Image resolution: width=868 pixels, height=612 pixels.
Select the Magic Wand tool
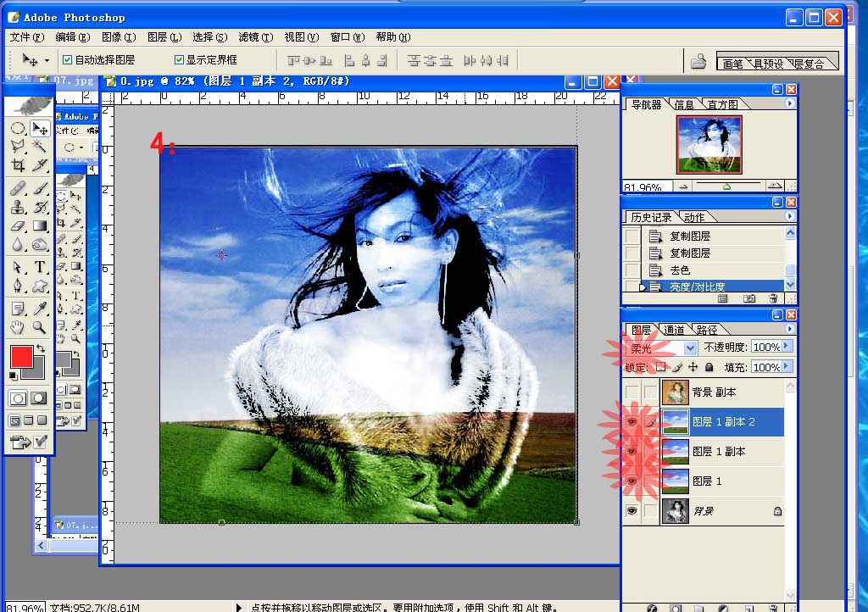click(x=40, y=146)
